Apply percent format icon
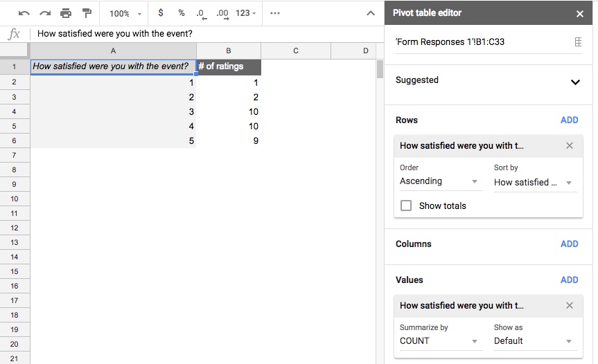The width and height of the screenshot is (598, 364). pyautogui.click(x=182, y=13)
